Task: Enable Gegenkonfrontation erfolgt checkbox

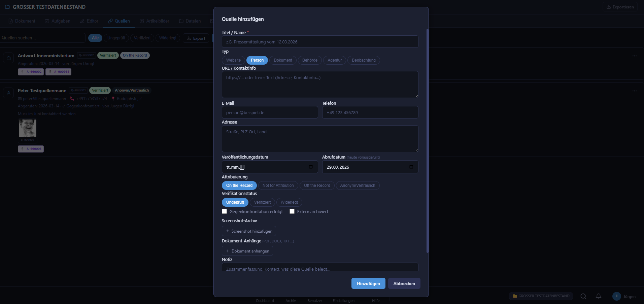Action: coord(225,211)
